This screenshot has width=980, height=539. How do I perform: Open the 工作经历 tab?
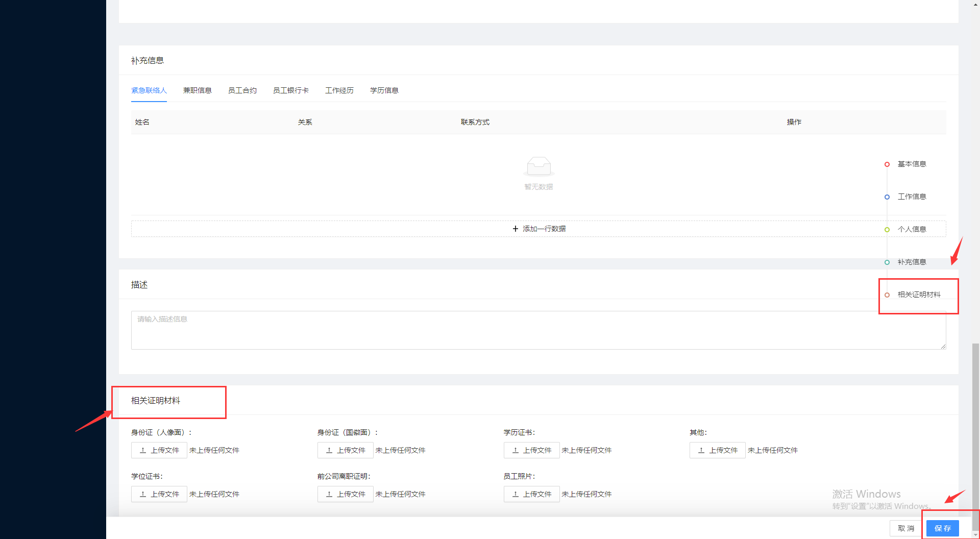(339, 90)
